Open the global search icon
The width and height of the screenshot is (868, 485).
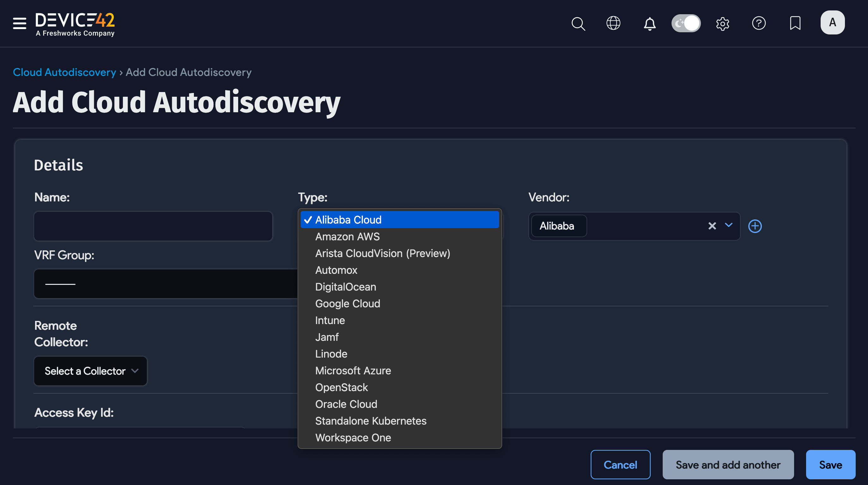point(578,24)
